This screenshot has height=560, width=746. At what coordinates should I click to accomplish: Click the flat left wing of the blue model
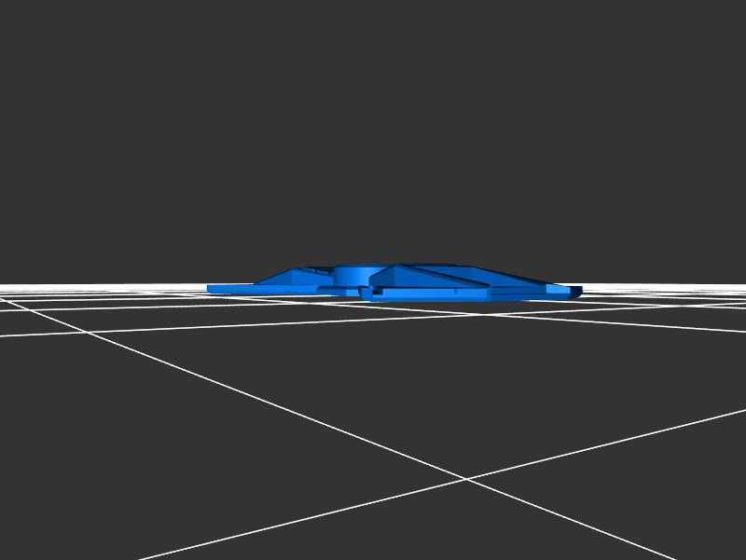[233, 288]
